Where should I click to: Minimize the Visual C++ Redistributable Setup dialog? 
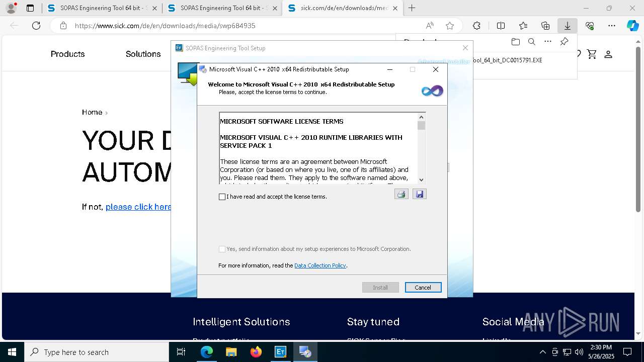click(390, 69)
